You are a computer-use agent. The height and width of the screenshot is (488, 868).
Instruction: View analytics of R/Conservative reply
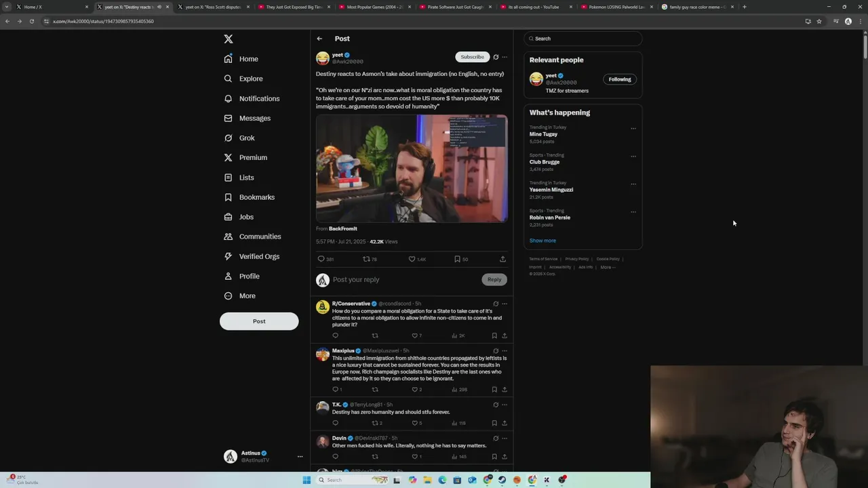[458, 335]
